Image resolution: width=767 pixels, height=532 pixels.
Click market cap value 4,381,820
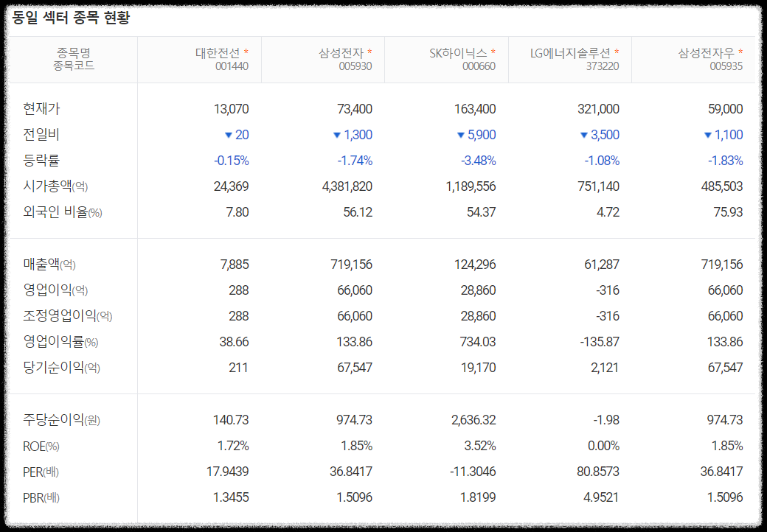coord(347,186)
